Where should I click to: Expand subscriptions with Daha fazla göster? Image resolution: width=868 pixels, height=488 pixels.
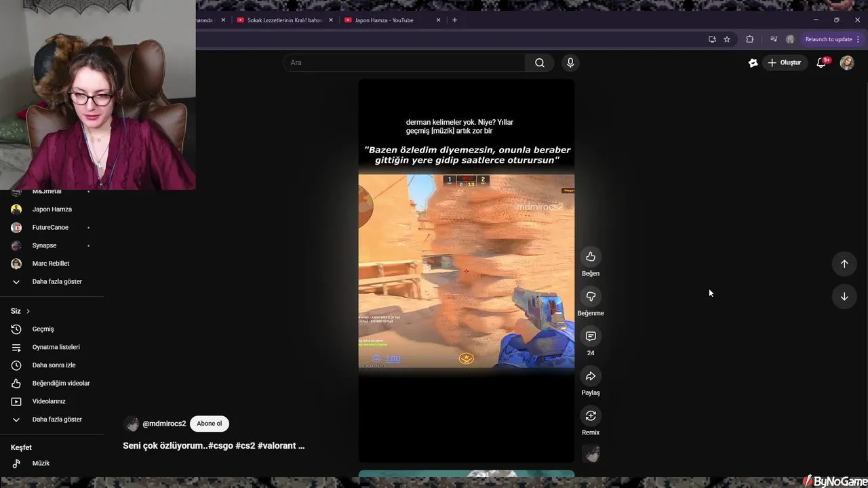click(x=52, y=282)
